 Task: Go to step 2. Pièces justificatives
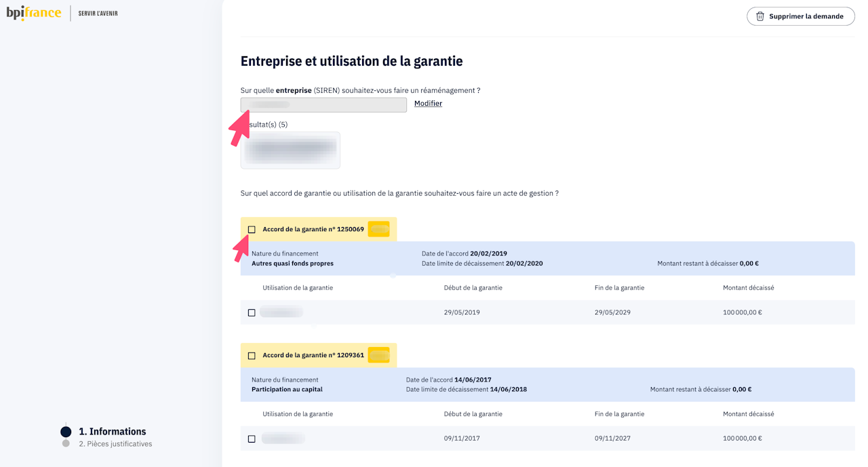115,444
